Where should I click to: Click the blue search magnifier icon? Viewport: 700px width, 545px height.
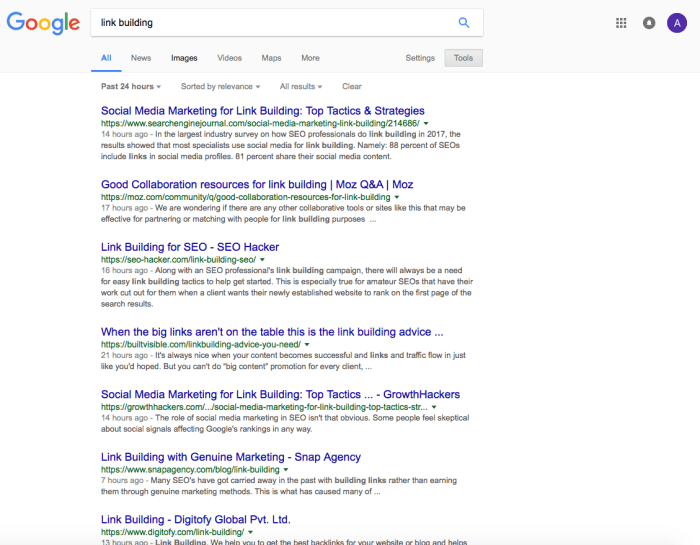464,22
